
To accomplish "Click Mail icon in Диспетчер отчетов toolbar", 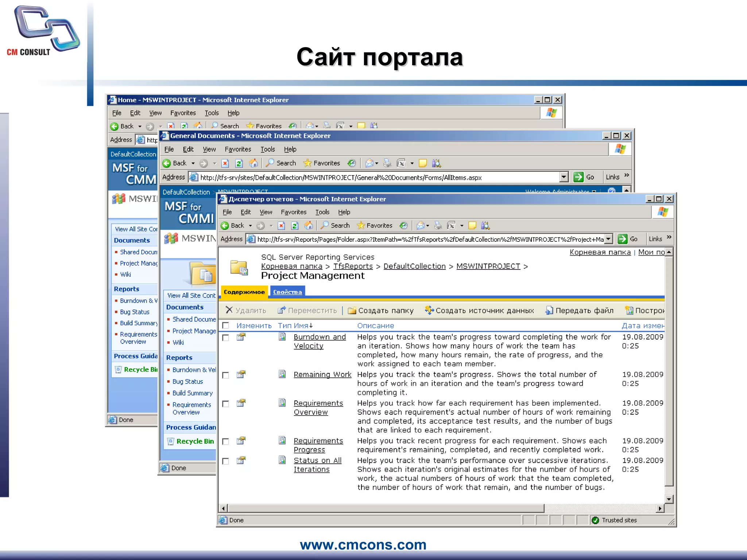I will point(420,226).
